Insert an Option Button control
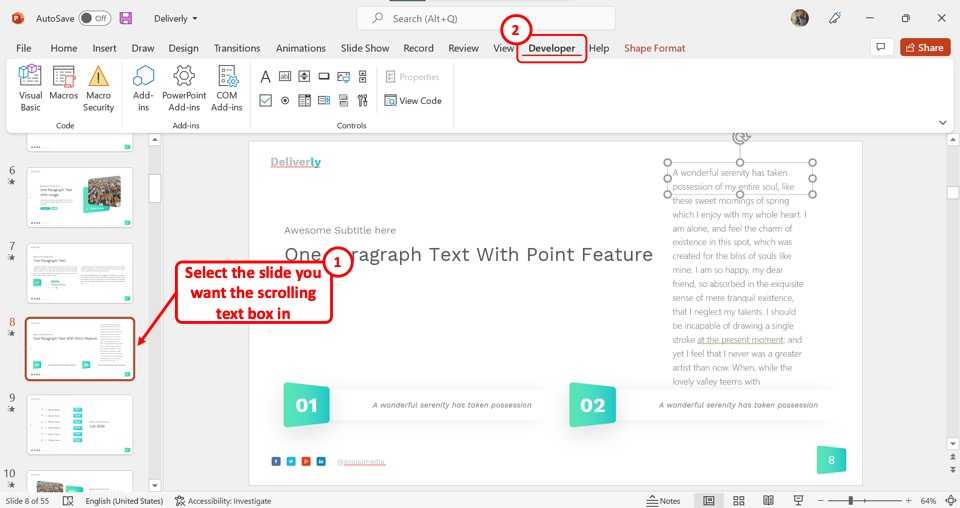Viewport: 960px width, 508px height. (x=285, y=101)
